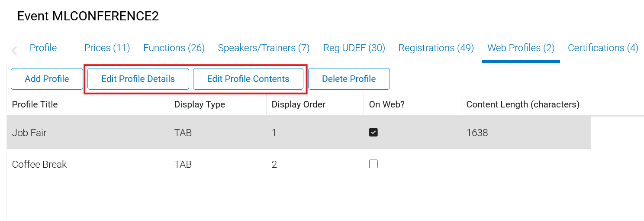The width and height of the screenshot is (644, 221).
Task: Uncheck On Web for Job Fair
Action: 374,133
